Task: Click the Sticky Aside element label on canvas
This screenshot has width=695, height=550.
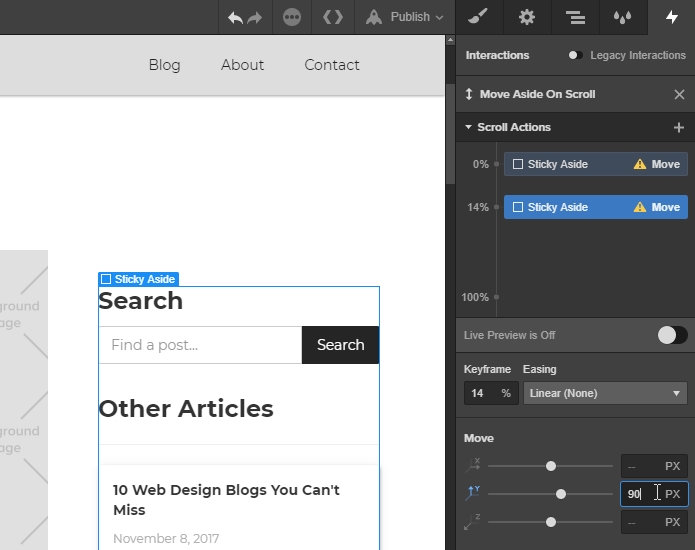Action: pos(138,279)
